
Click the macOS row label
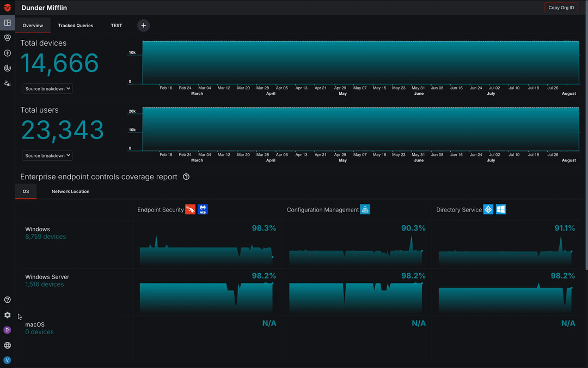click(35, 324)
